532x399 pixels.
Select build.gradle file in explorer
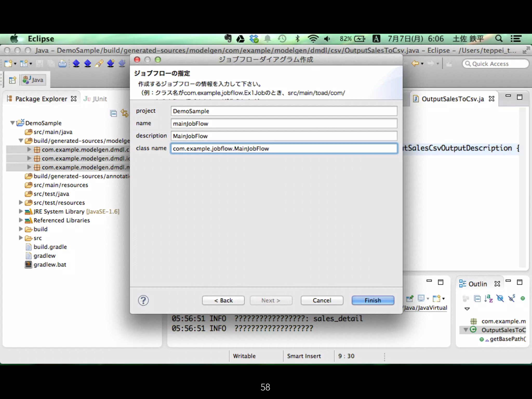coord(50,247)
